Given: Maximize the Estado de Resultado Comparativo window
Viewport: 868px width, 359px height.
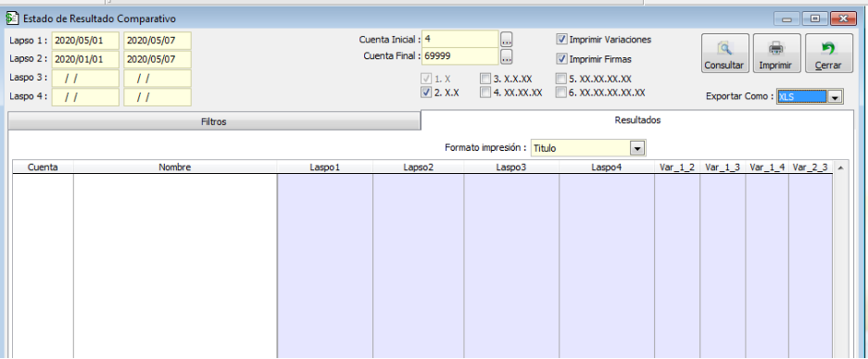Looking at the screenshot, I should pos(815,19).
